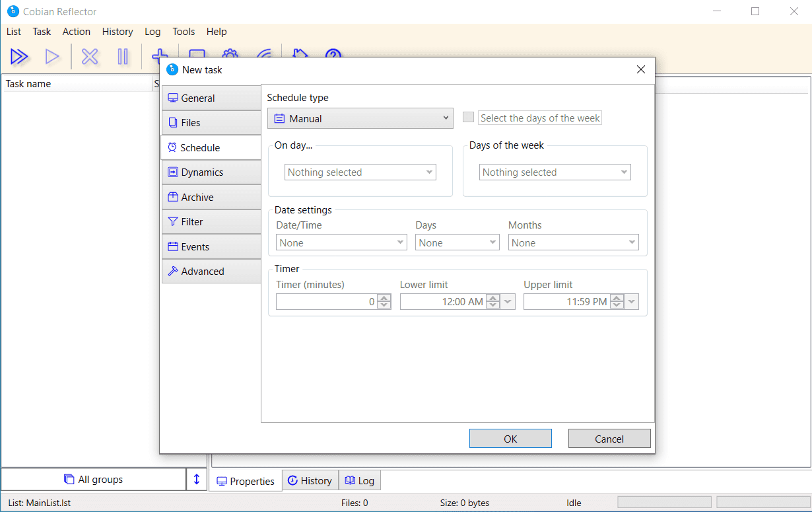This screenshot has width=812, height=512.
Task: Click the Lower limit spinner arrows
Action: (x=493, y=302)
